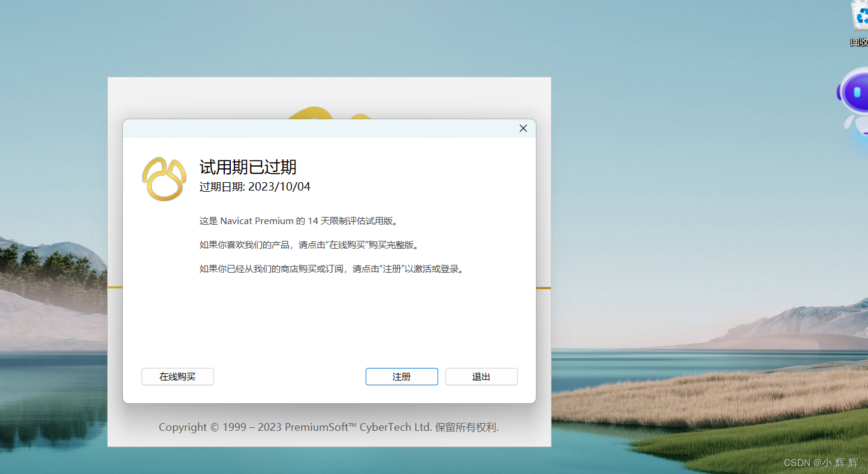
Task: Click the 注册 button to activate
Action: coord(402,376)
